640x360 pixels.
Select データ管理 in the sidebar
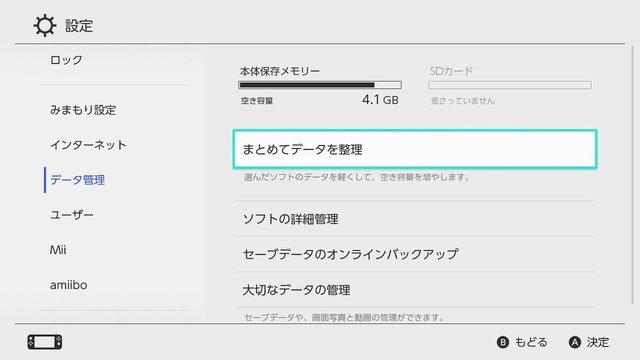(78, 180)
